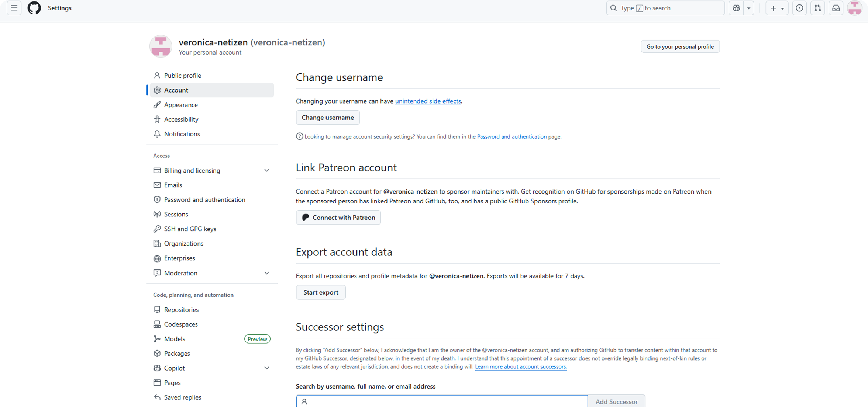Click the Notifications bell icon in sidebar
868x407 pixels.
[x=157, y=134]
